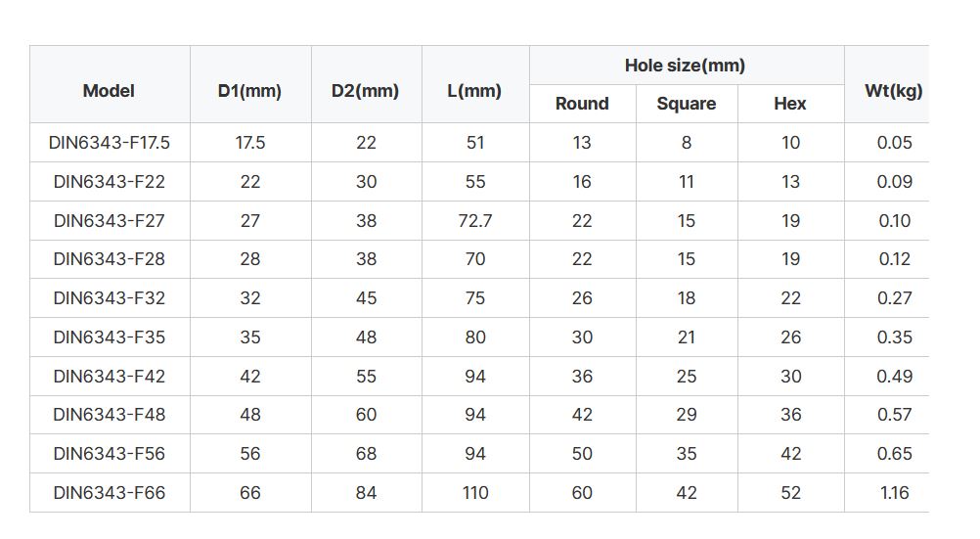Image resolution: width=980 pixels, height=539 pixels.
Task: Click the 1.16 weight value cell
Action: (x=887, y=493)
